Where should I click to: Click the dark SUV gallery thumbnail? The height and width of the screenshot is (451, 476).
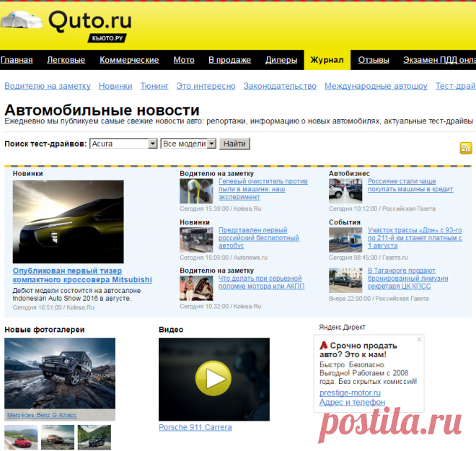point(94,437)
